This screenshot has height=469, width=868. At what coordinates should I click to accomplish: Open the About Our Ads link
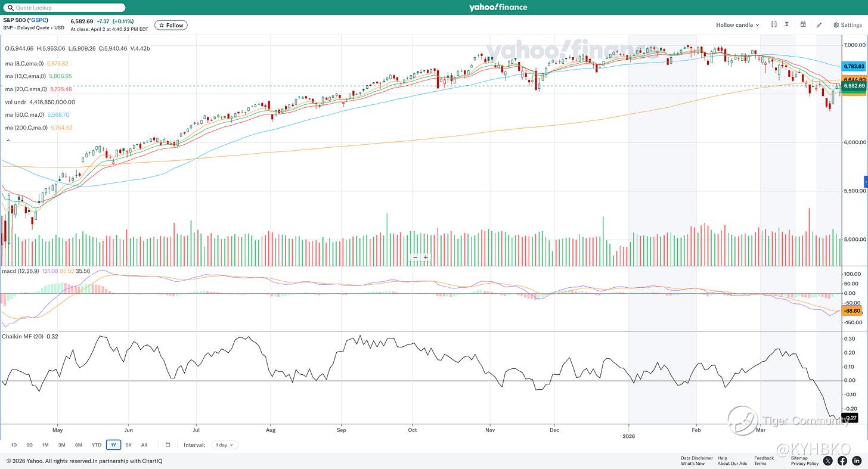[732, 464]
